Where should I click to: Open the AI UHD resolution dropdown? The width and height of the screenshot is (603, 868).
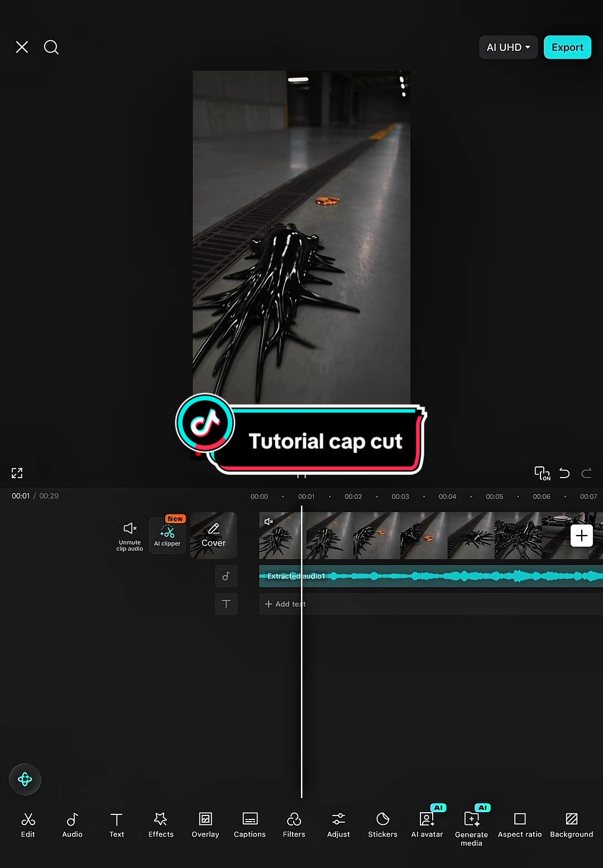[508, 47]
